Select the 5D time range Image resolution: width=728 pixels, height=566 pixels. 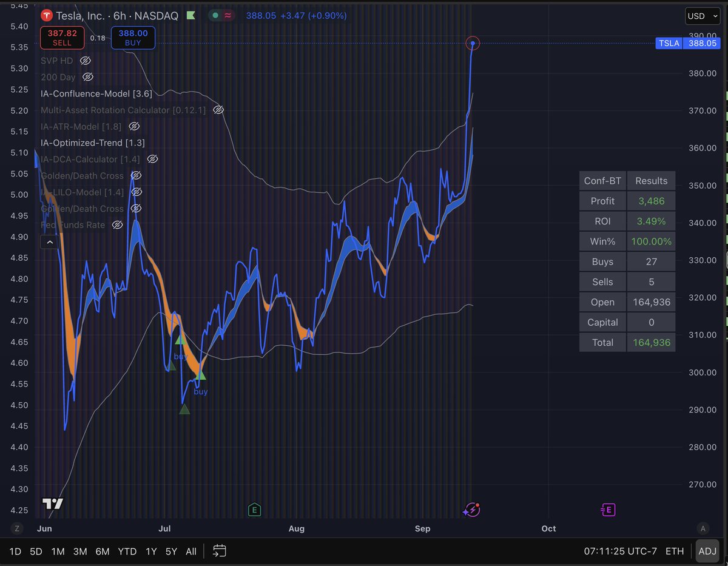pos(36,551)
